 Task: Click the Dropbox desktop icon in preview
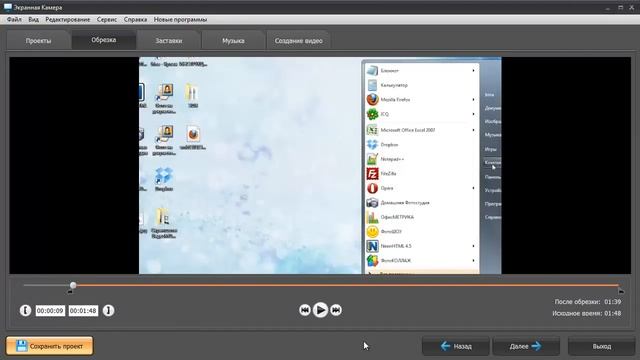point(164,176)
